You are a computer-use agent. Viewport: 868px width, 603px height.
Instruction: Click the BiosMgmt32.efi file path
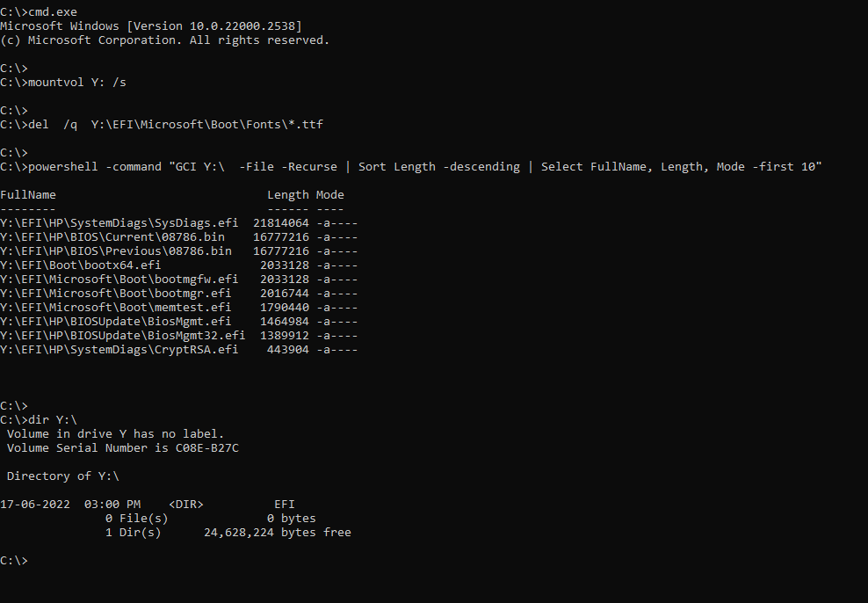pos(122,336)
